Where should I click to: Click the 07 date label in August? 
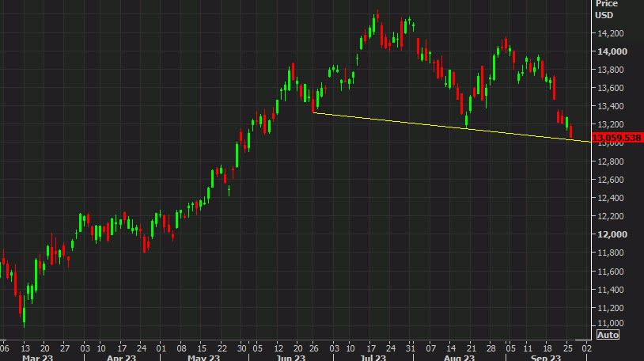[x=430, y=348]
